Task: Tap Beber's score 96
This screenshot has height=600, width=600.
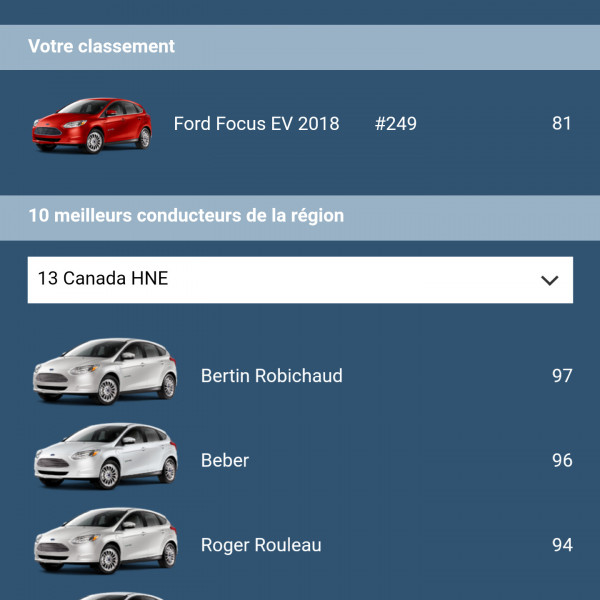Action: pos(562,461)
